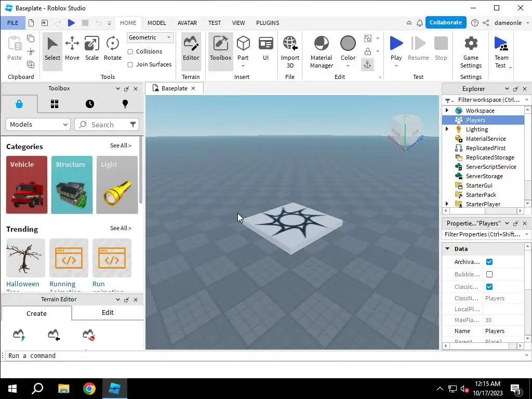Activate the Move tool

pyautogui.click(x=72, y=48)
